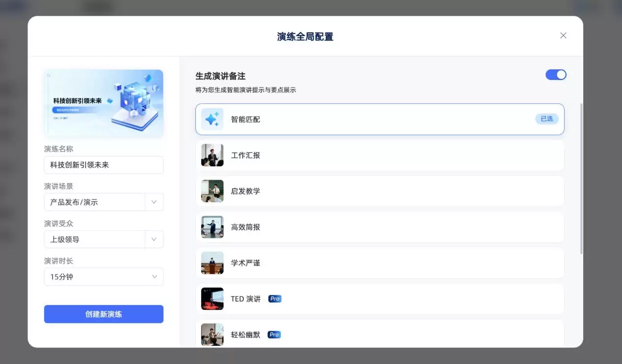Click the 工作汇报 style thumbnail icon
This screenshot has width=622, height=364.
coord(212,155)
